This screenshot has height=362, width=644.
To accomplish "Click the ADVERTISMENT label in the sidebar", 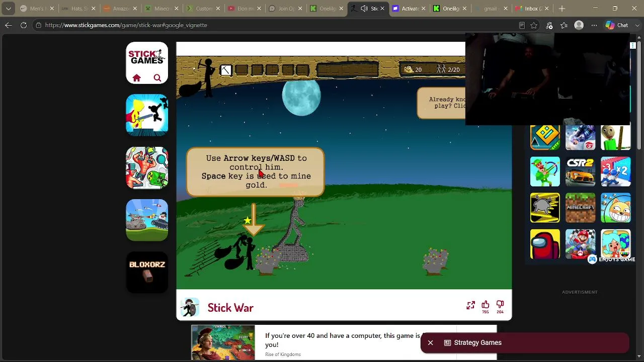I will [x=580, y=292].
